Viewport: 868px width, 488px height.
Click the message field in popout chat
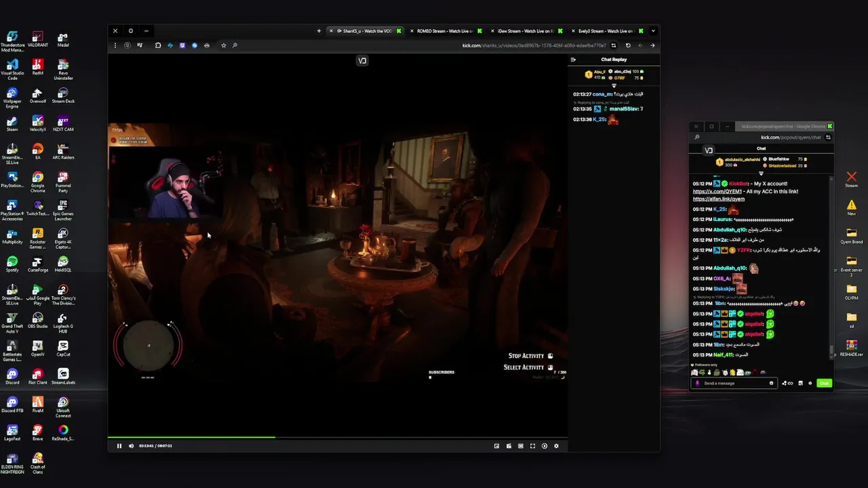pos(734,383)
